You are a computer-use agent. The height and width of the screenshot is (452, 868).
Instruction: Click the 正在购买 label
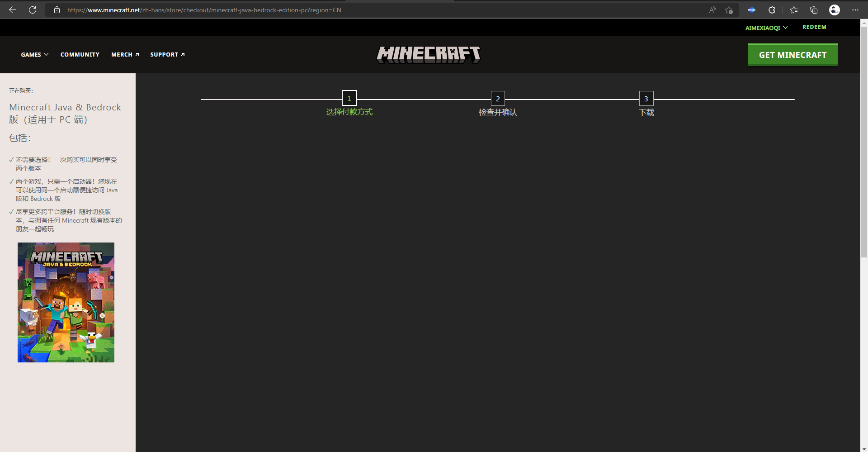tap(21, 91)
